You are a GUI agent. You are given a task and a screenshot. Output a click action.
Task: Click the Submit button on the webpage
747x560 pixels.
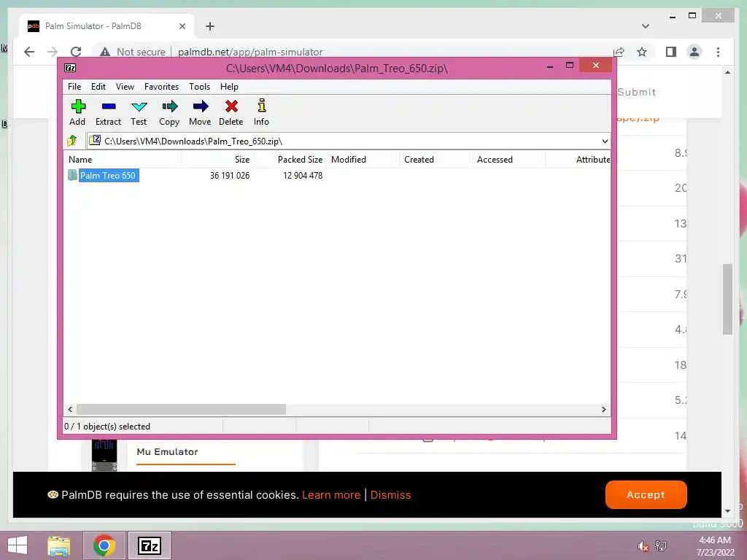pos(636,92)
